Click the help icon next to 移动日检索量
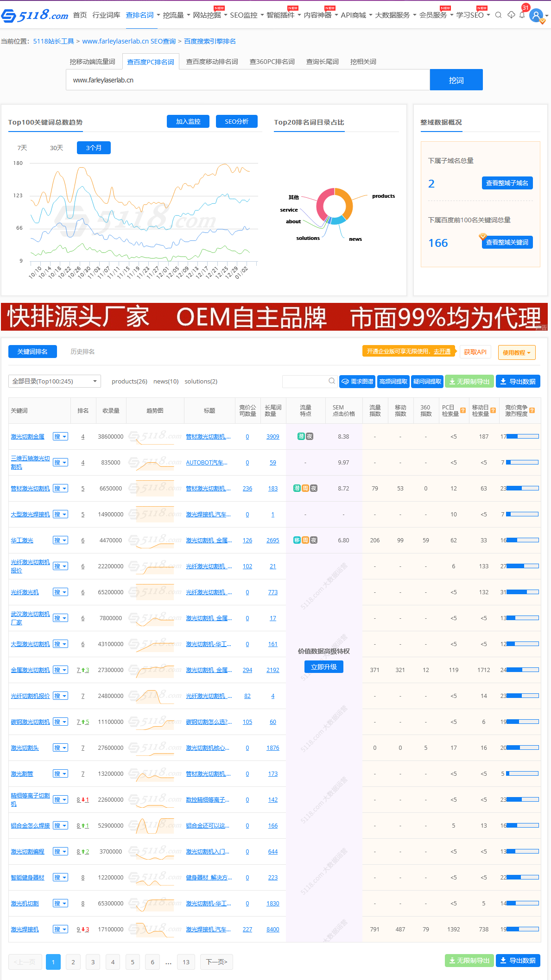The width and height of the screenshot is (551, 980). coord(493,410)
